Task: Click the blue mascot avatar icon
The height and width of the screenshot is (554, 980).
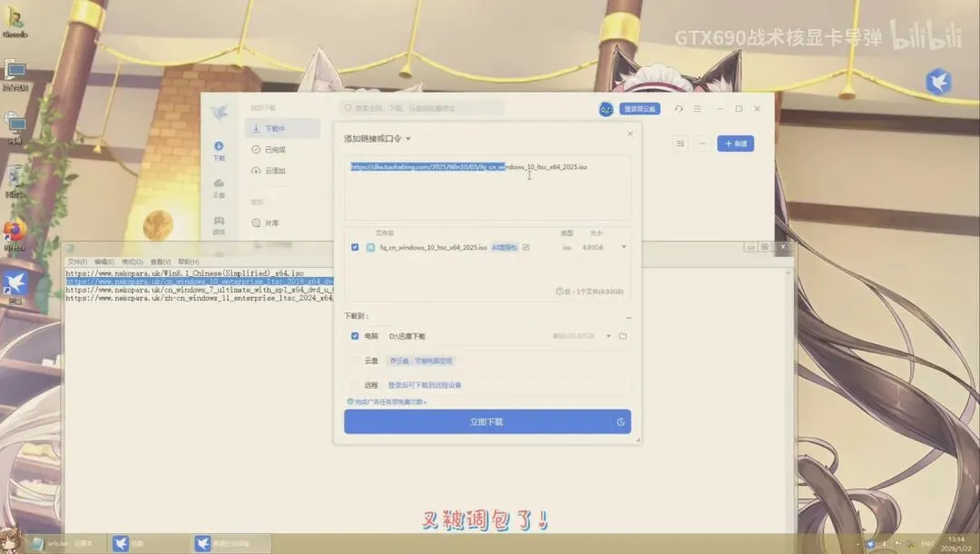Action: tap(605, 109)
